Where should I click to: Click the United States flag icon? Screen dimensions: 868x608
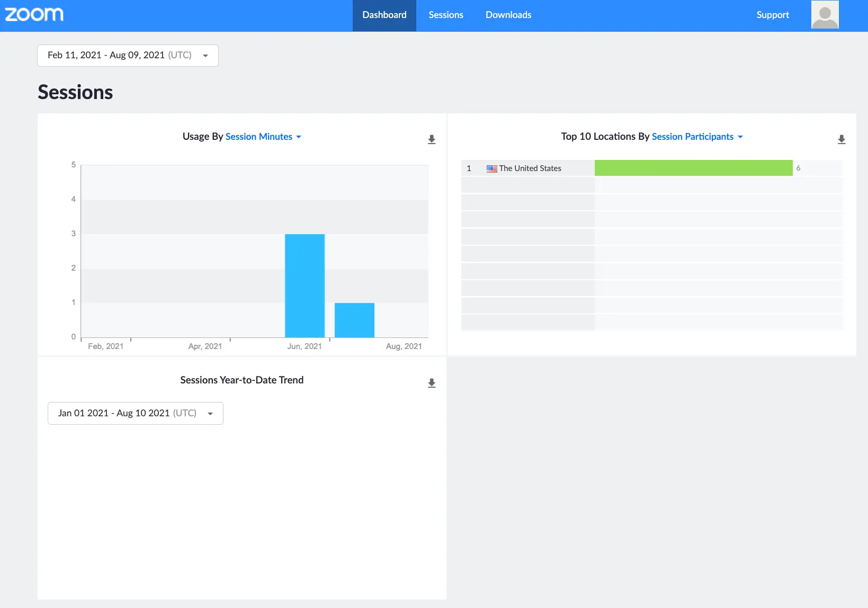coord(491,168)
